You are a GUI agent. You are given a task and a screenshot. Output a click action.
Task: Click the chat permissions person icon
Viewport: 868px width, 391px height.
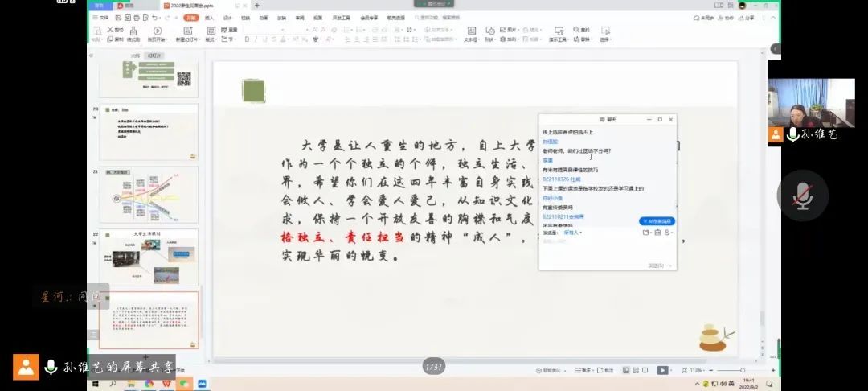669,233
